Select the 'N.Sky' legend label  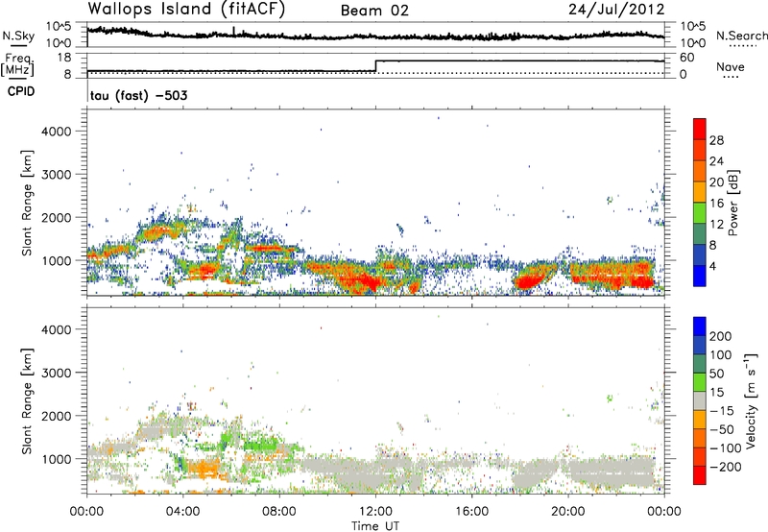point(18,36)
